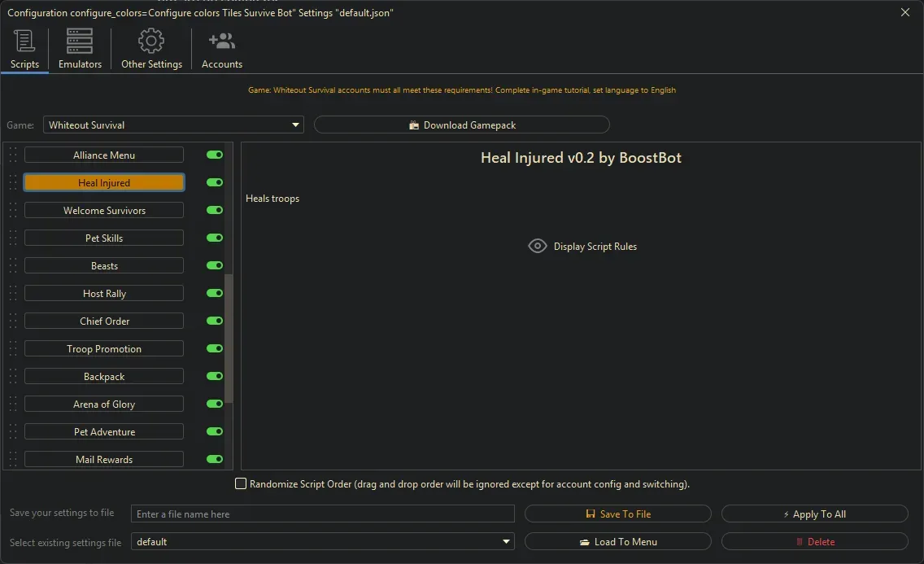Click the red Delete button

(814, 542)
